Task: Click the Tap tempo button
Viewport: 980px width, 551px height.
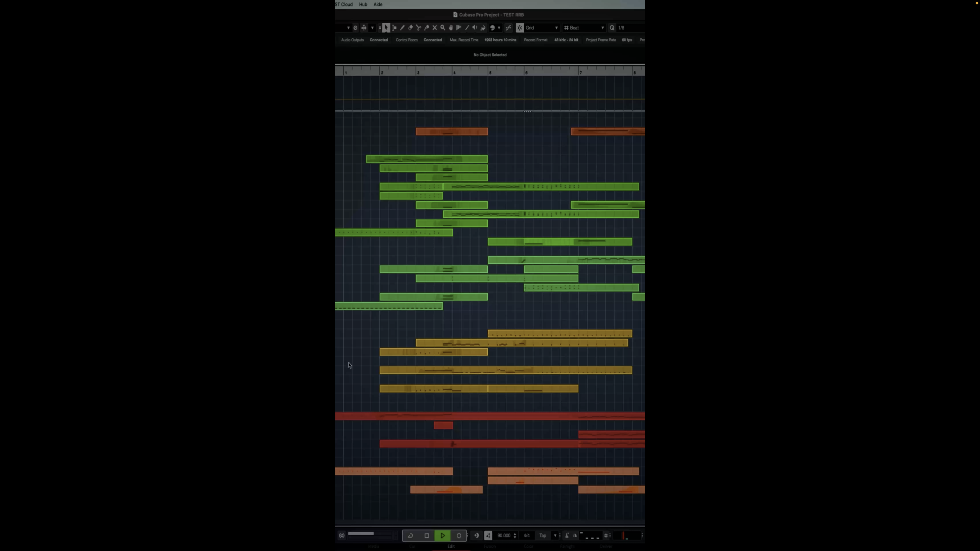Action: [x=542, y=535]
